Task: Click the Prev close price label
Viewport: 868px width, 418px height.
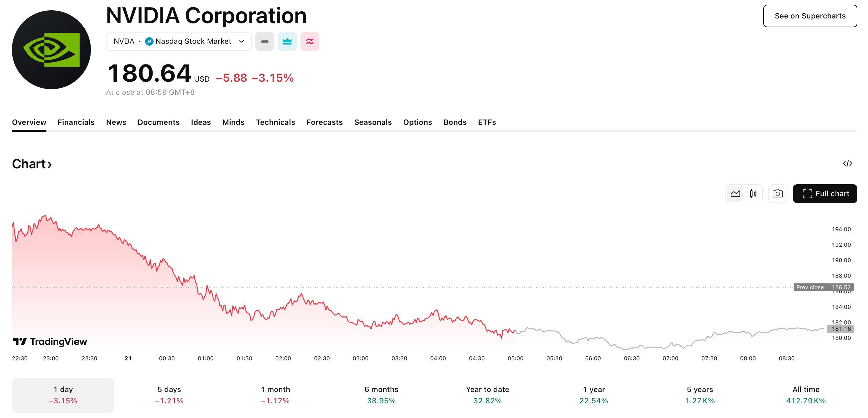Action: [x=810, y=287]
